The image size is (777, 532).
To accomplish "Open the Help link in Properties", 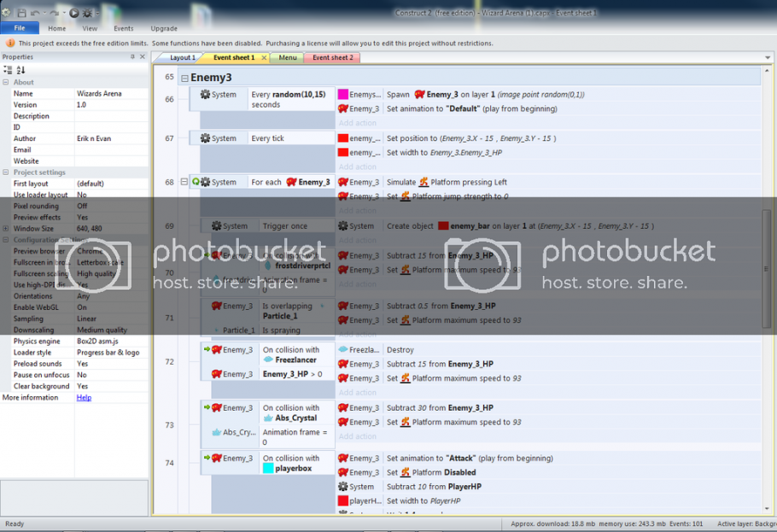I will (84, 398).
